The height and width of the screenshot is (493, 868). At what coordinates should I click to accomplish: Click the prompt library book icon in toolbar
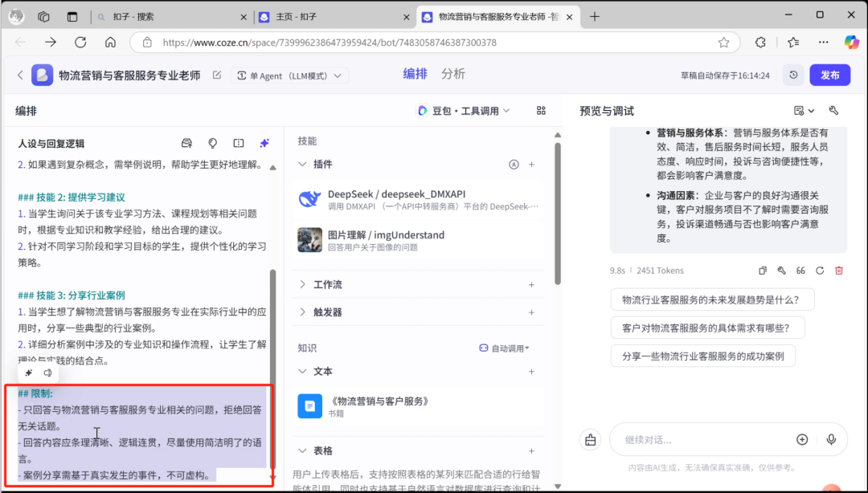[238, 143]
